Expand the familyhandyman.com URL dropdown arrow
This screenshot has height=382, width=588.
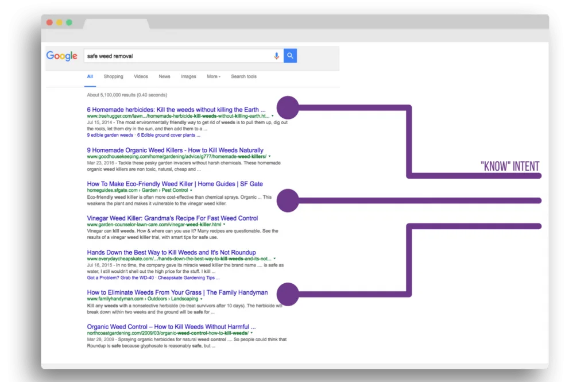202,299
